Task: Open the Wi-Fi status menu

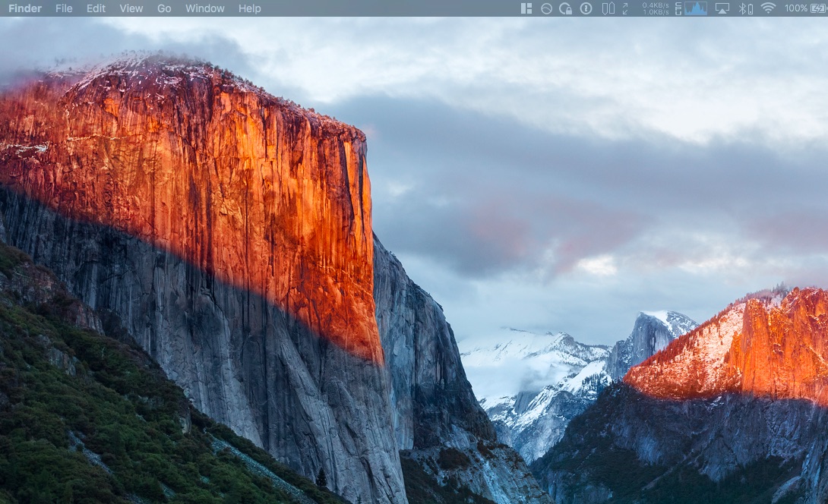Action: pos(768,8)
